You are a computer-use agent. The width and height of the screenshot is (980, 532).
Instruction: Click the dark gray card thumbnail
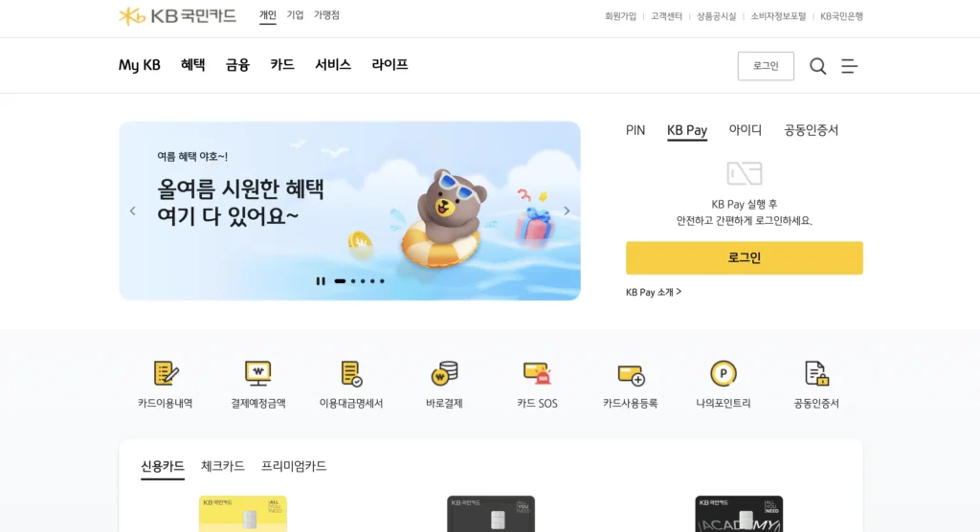coord(491,514)
